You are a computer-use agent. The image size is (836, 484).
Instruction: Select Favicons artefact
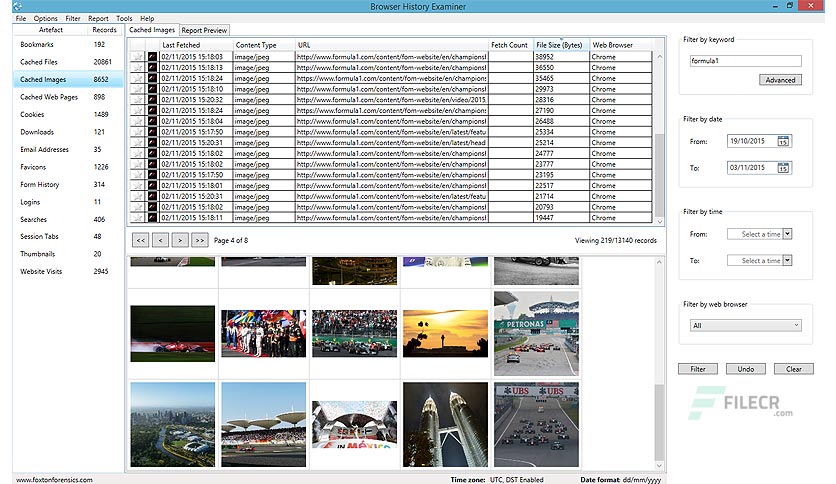tap(68, 167)
